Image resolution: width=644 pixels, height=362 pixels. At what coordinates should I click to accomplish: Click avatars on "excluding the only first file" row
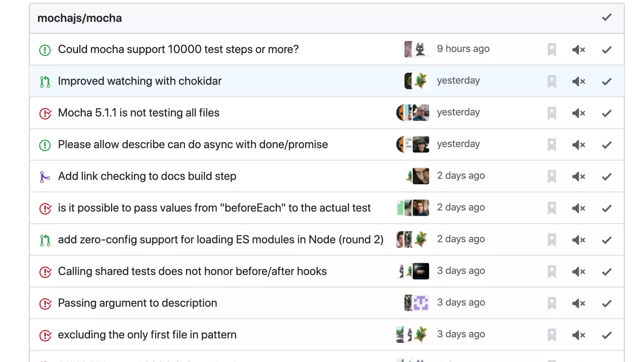coord(413,334)
